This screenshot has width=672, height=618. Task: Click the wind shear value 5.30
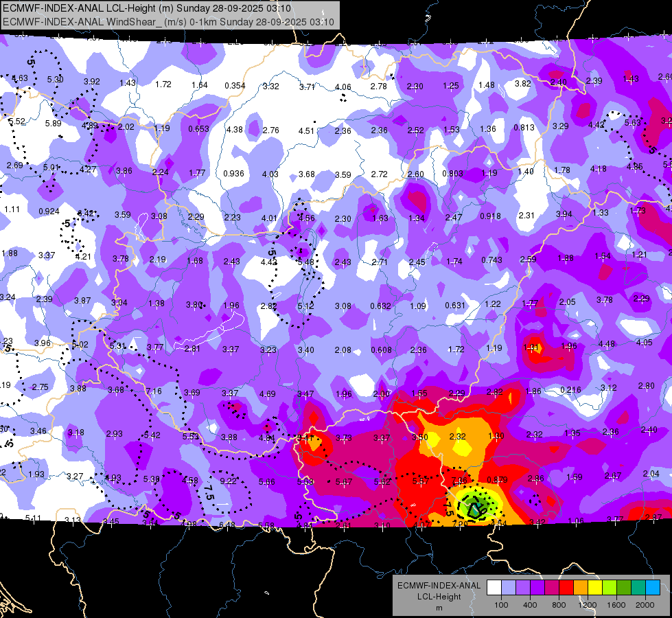(x=56, y=80)
